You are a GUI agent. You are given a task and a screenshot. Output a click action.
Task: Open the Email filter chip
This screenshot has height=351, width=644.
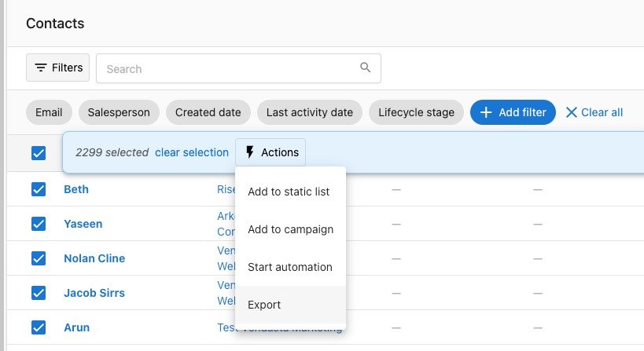[x=49, y=112]
